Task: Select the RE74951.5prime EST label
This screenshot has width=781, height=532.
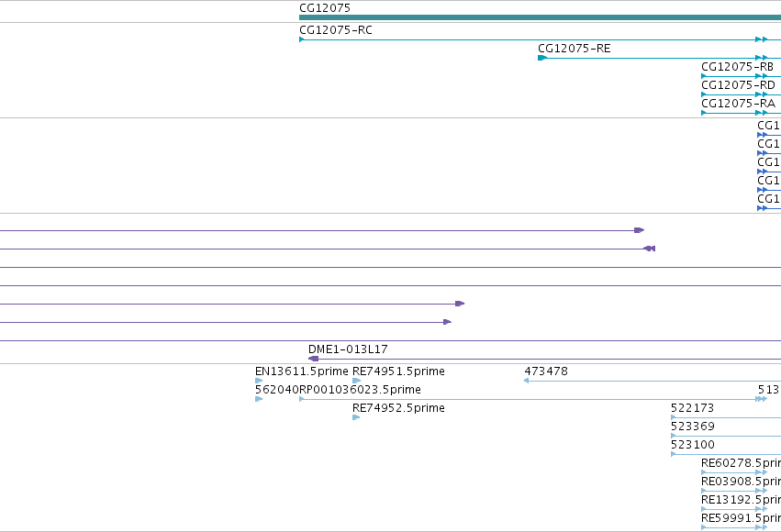Action: click(398, 371)
